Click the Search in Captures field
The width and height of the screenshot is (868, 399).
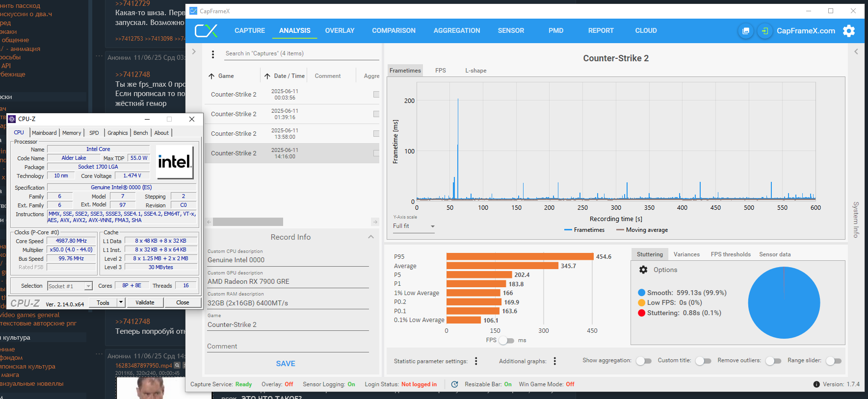302,53
